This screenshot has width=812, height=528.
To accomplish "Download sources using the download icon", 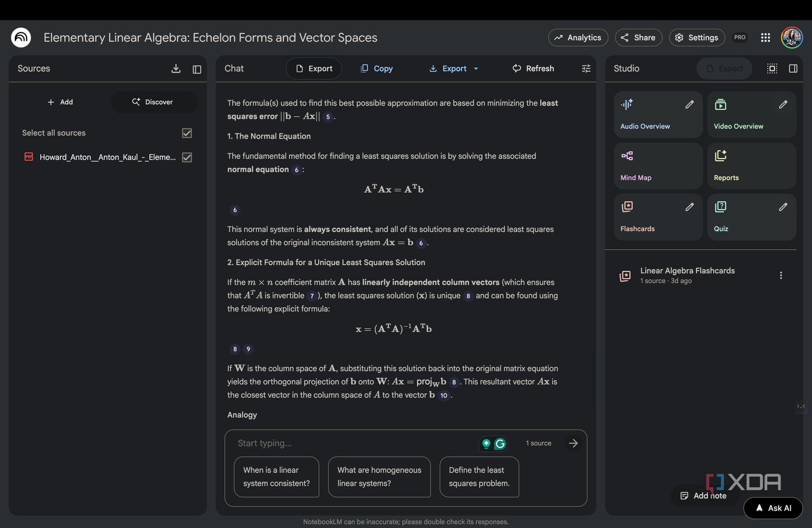I will (176, 69).
